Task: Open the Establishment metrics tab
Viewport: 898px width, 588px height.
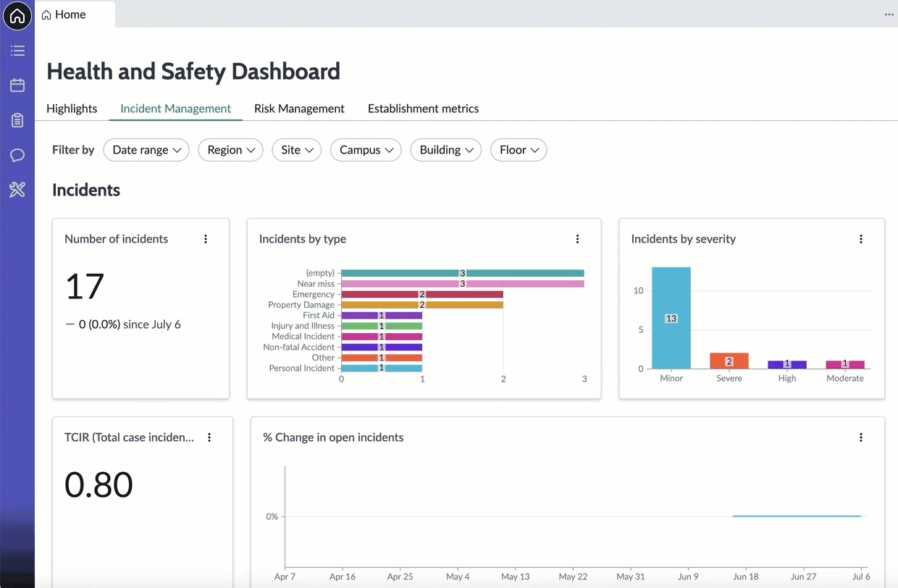Action: [423, 109]
